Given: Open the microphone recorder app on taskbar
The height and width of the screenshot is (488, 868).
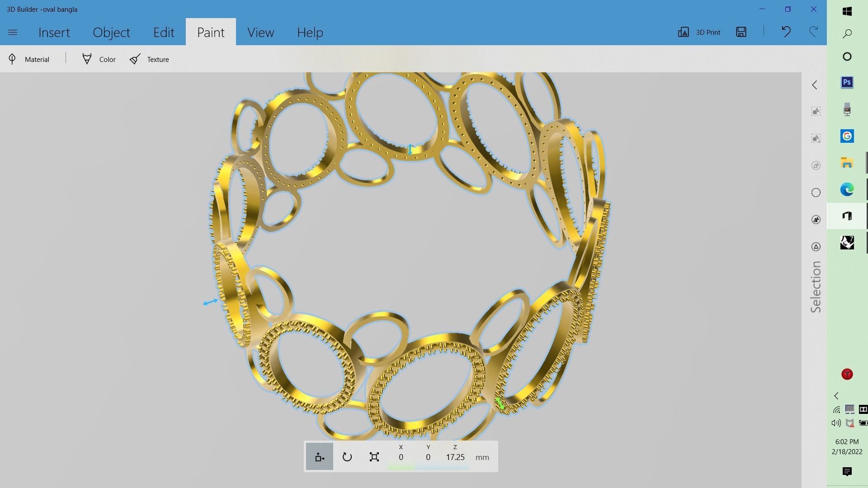Looking at the screenshot, I should [x=847, y=109].
